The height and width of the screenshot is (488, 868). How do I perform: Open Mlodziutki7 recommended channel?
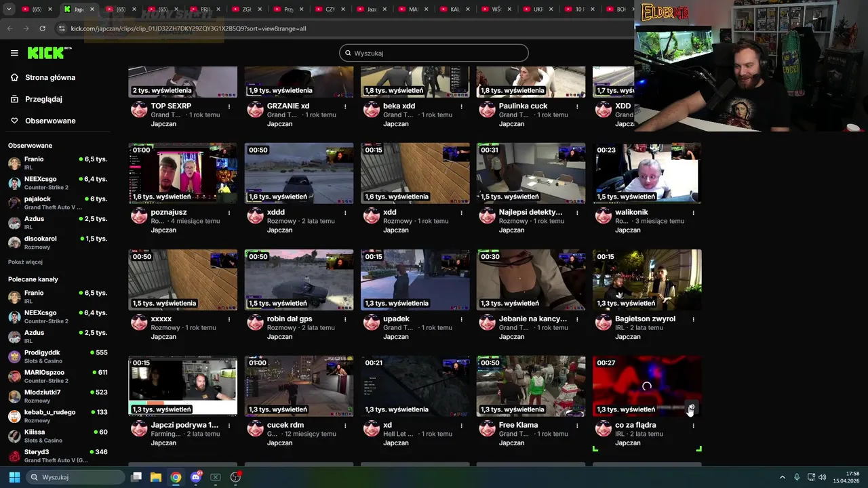coord(58,396)
